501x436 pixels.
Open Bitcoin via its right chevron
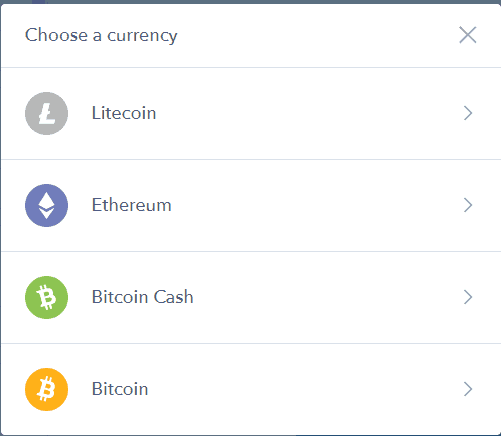[x=468, y=389]
